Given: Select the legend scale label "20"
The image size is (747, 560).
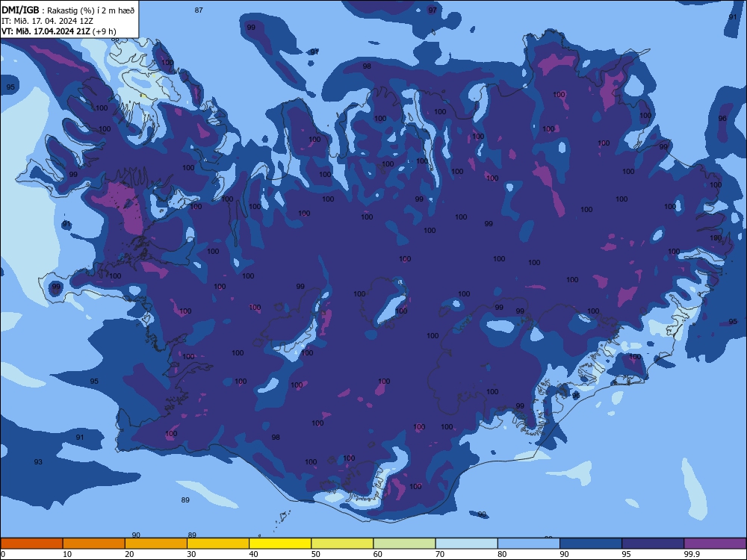Looking at the screenshot, I should coord(129,554).
